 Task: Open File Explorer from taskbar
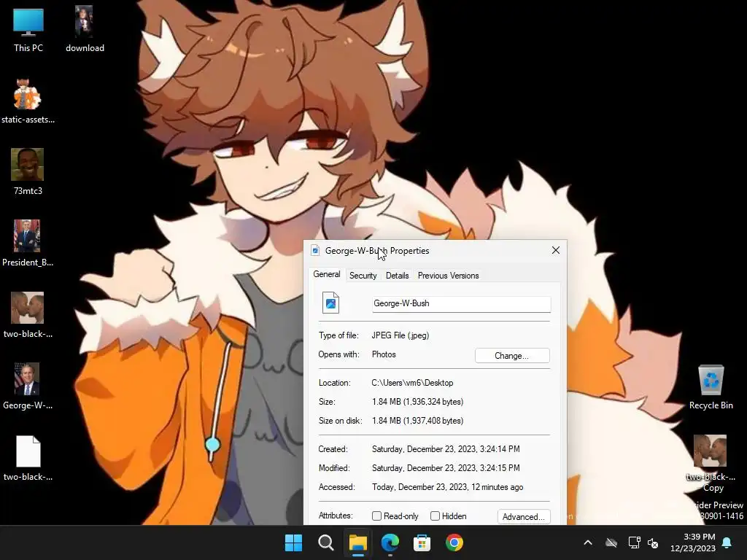tap(357, 542)
